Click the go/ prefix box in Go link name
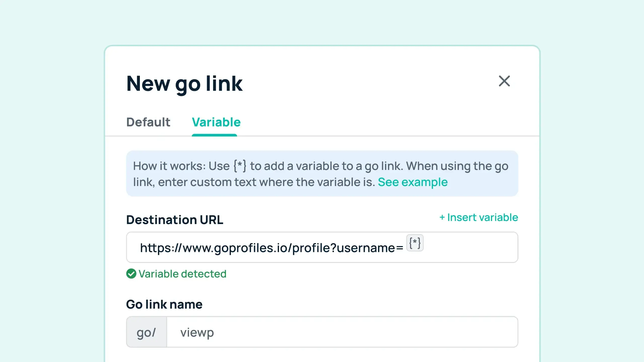Image resolution: width=644 pixels, height=362 pixels. pyautogui.click(x=147, y=332)
